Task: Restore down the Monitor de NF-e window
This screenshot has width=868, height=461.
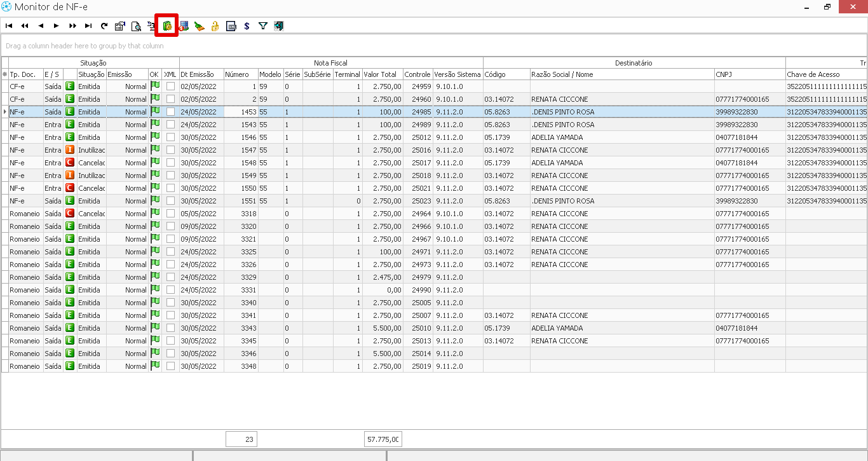Action: coord(828,7)
